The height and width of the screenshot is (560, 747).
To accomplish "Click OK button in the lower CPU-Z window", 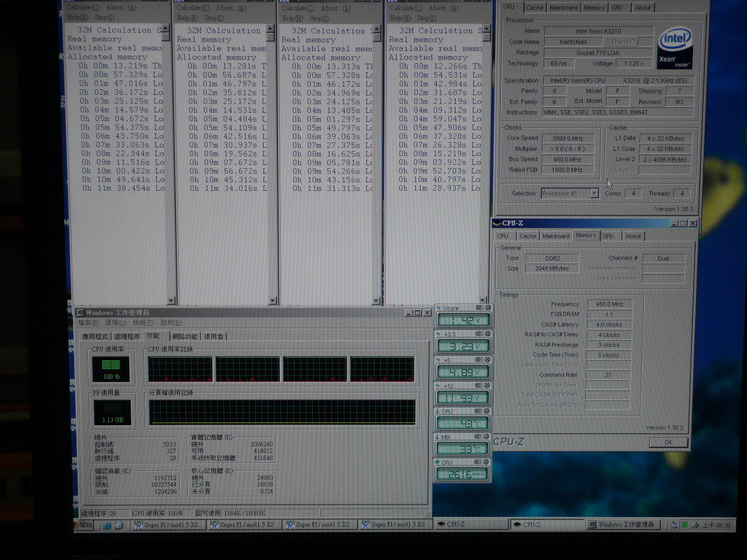I will [668, 443].
